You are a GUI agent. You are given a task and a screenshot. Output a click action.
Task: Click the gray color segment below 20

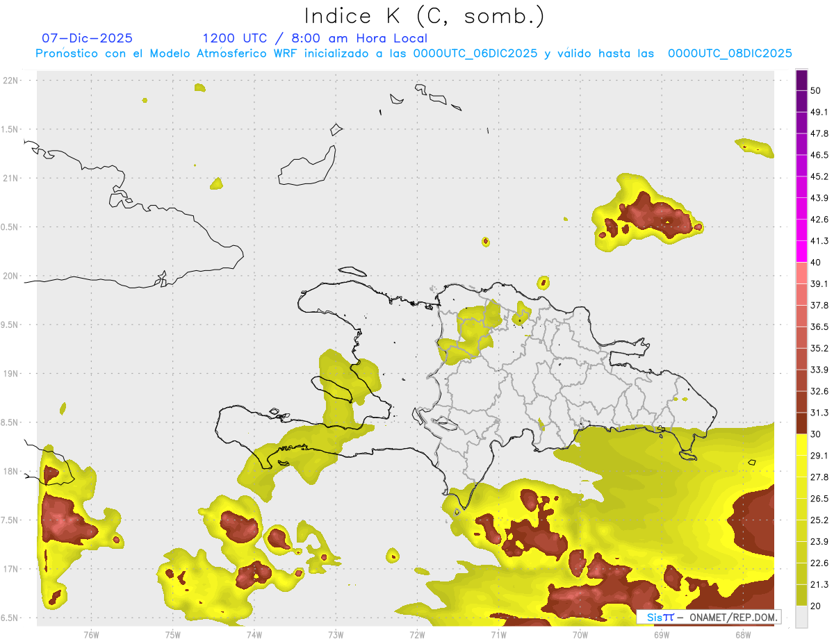[801, 617]
